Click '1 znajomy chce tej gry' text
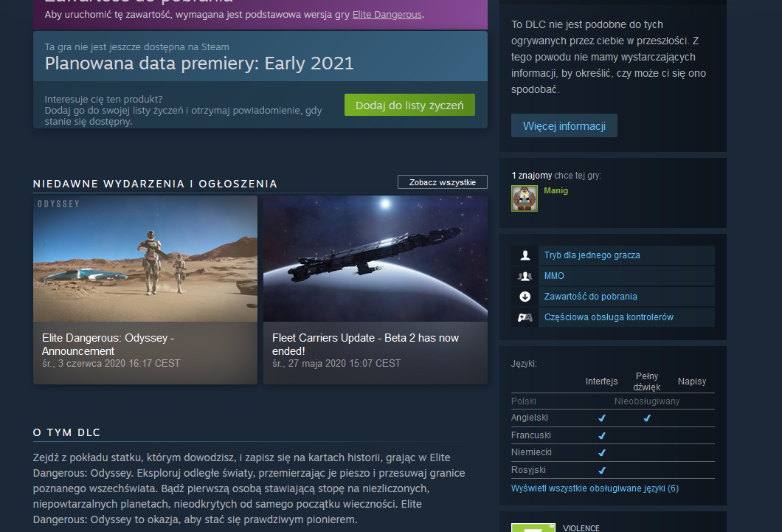This screenshot has width=782, height=532. tap(556, 176)
